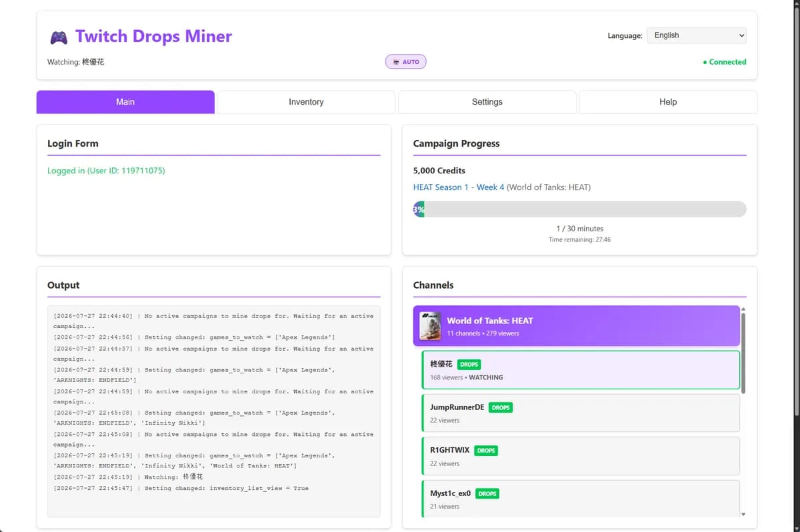Collapse the World of Tanks: HEAT channel group
The image size is (800, 532).
click(577, 326)
